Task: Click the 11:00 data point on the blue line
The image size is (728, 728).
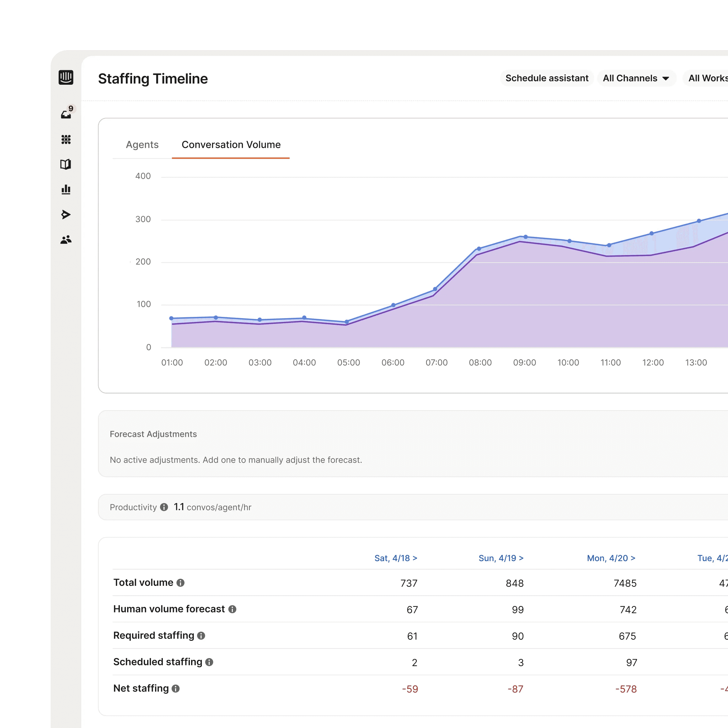Action: coord(609,245)
